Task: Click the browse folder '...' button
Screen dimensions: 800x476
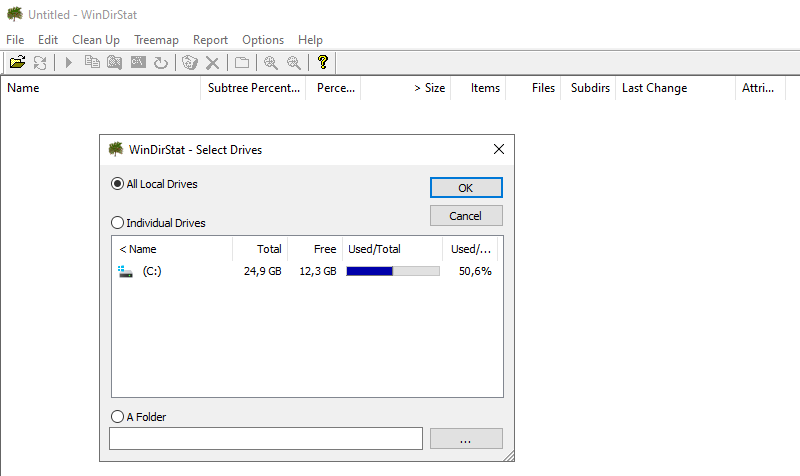Action: tap(466, 439)
